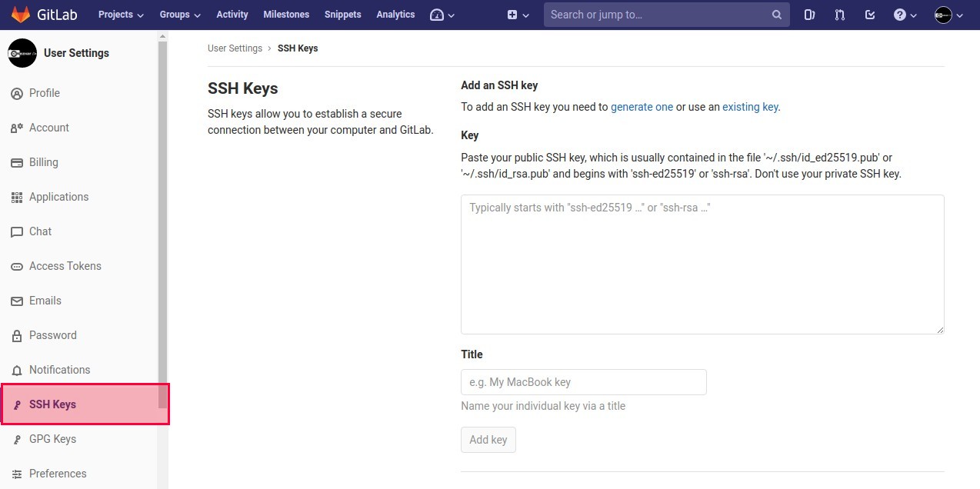
Task: Click the Notifications bell icon
Action: [x=17, y=371]
